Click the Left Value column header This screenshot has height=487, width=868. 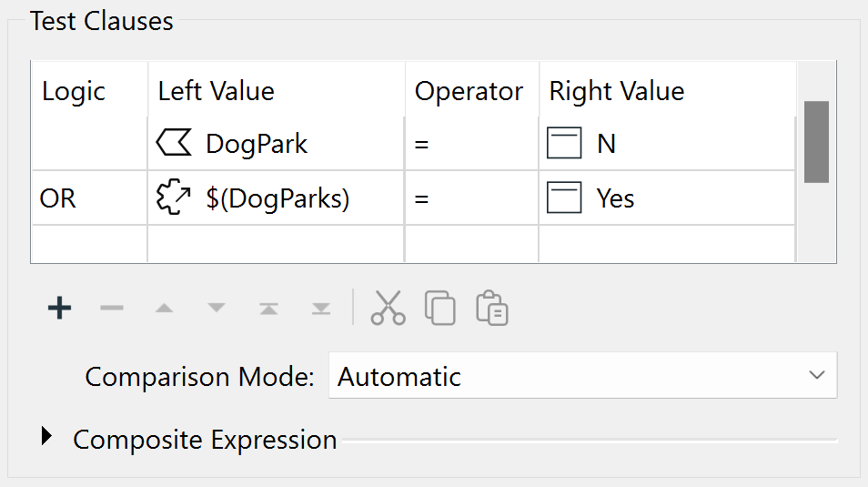tap(276, 90)
